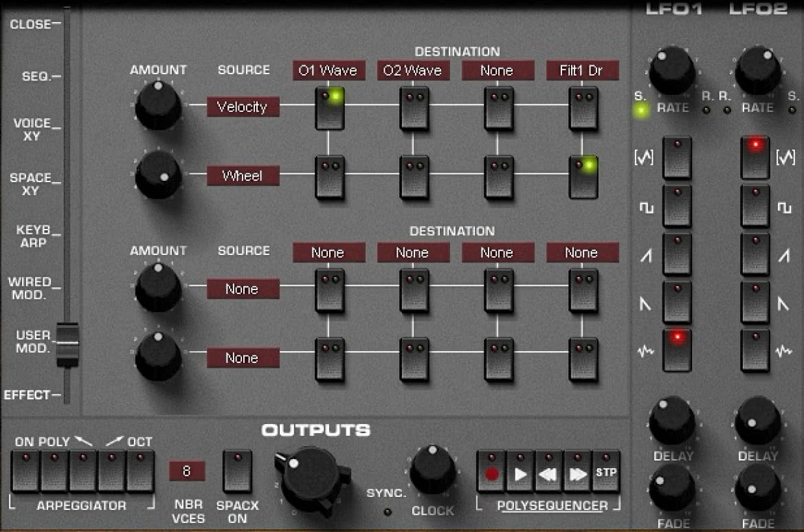Click the Polysequencer record button

click(491, 472)
